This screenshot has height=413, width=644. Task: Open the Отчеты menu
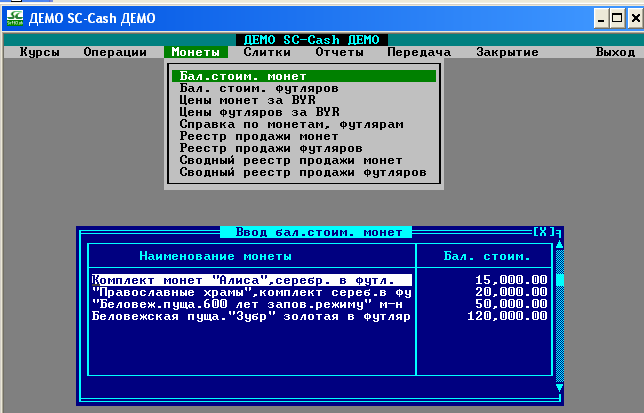point(339,52)
